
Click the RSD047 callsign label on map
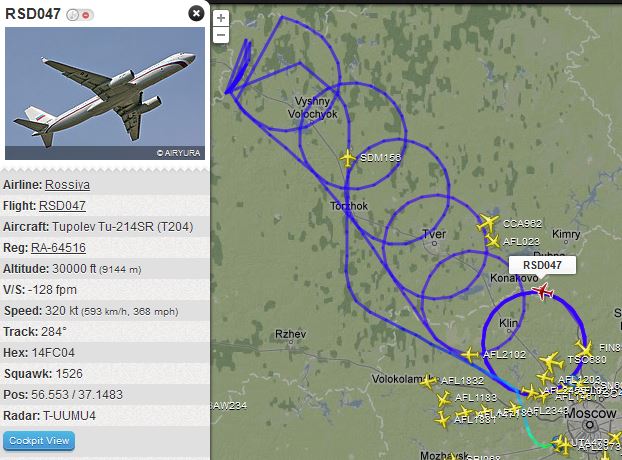pos(542,265)
